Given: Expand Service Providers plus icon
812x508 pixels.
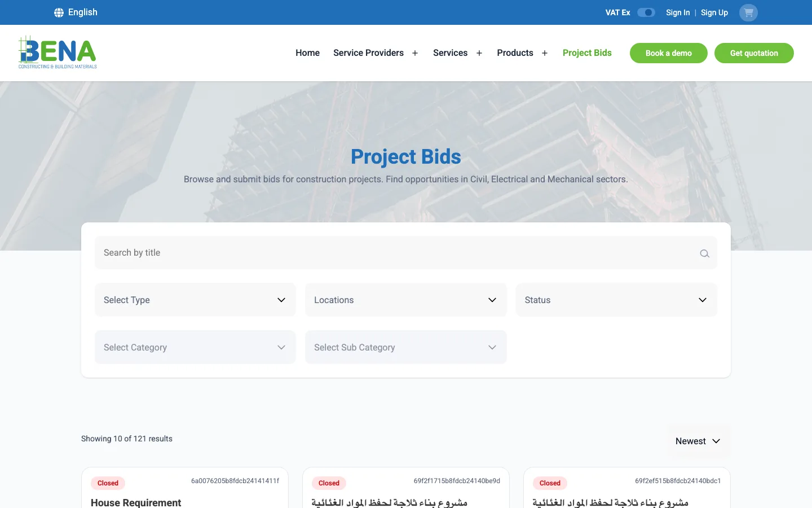Looking at the screenshot, I should point(415,53).
